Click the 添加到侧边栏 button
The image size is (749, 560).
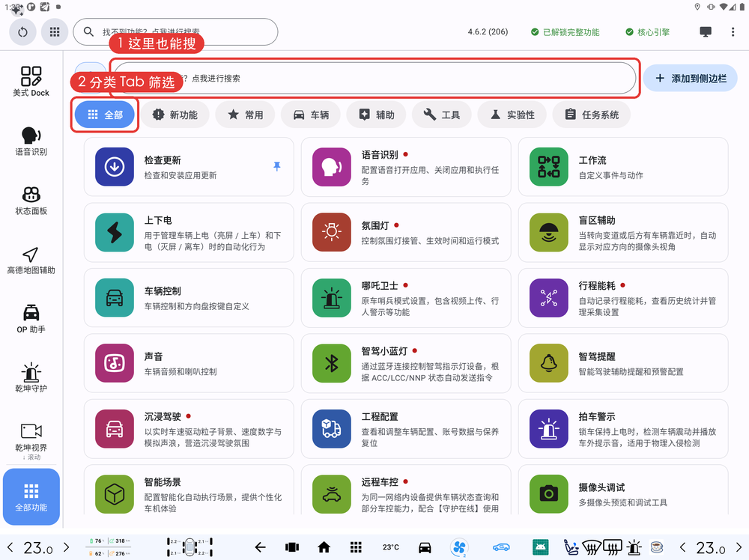(x=691, y=79)
